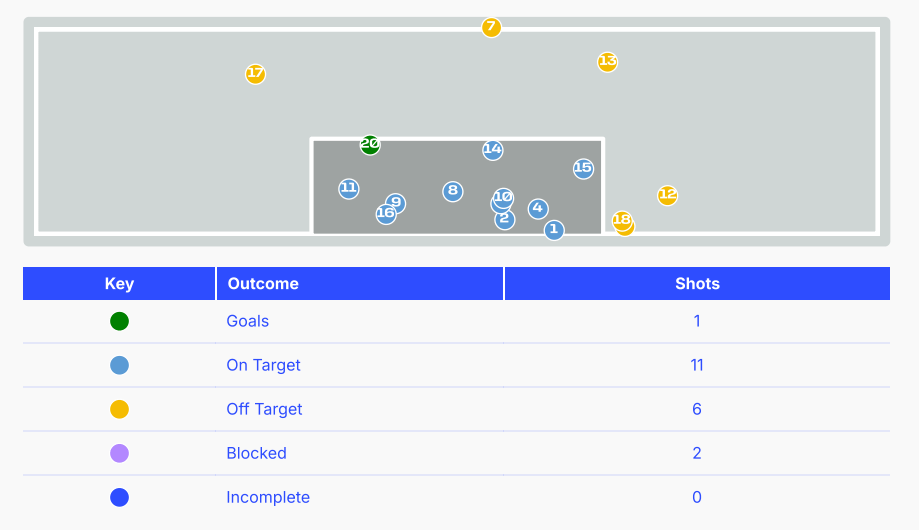This screenshot has height=530, width=919.
Task: Click on-target shot marker 4
Action: pos(538,209)
